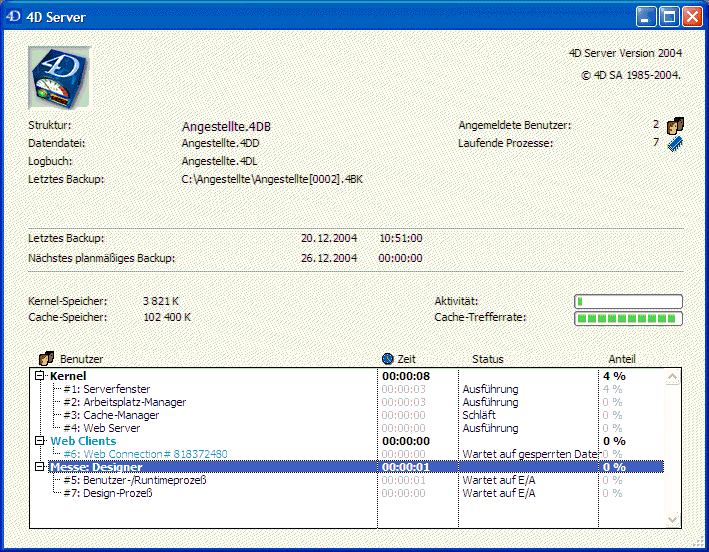Click the backup file path text
The width and height of the screenshot is (709, 552).
pos(272,179)
